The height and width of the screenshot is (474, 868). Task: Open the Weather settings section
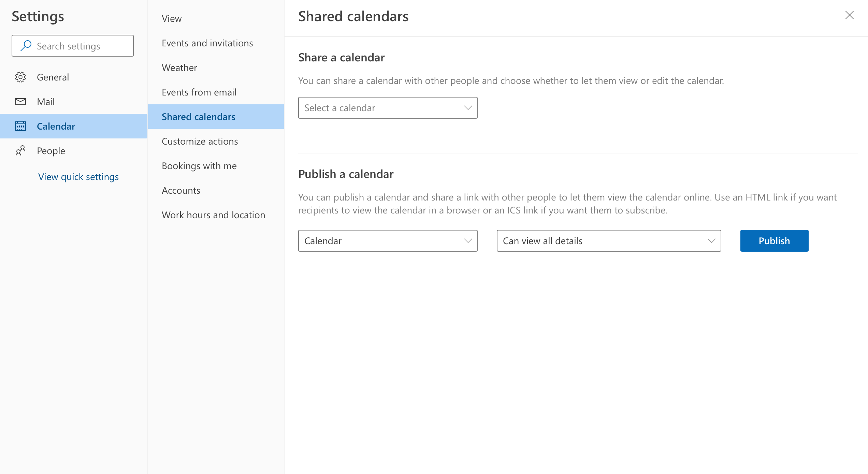tap(179, 68)
